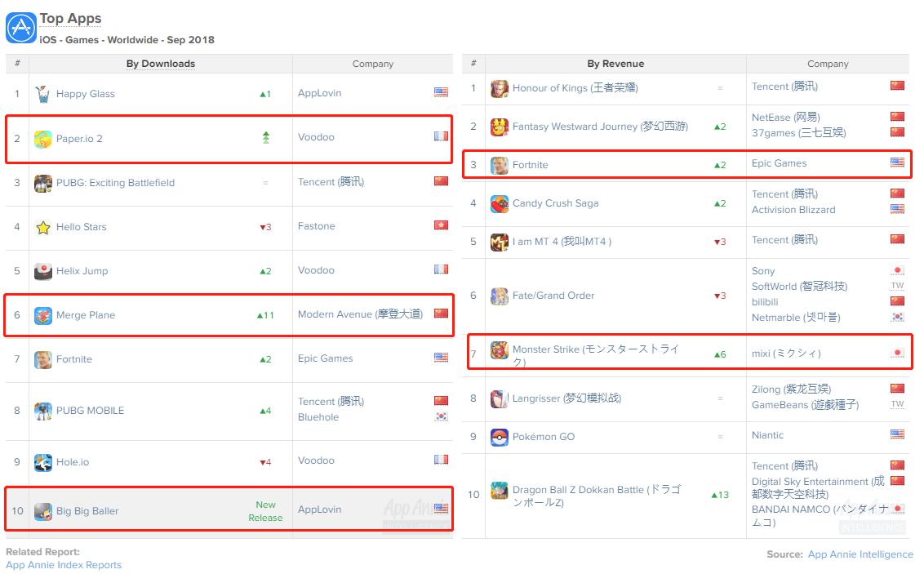Click the China flag next to Tencent
This screenshot has width=924, height=574.
coord(898,87)
